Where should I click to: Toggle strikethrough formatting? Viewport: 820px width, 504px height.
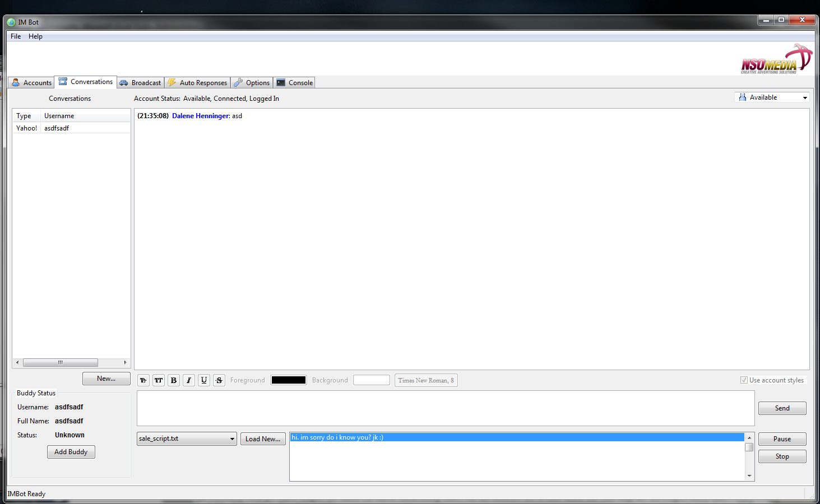pyautogui.click(x=219, y=380)
